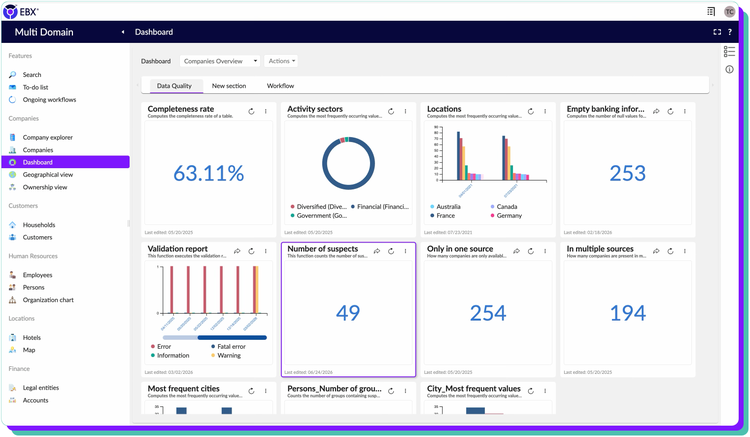The width and height of the screenshot is (750, 437).
Task: Toggle Canada series in Locations legend
Action: (504, 207)
